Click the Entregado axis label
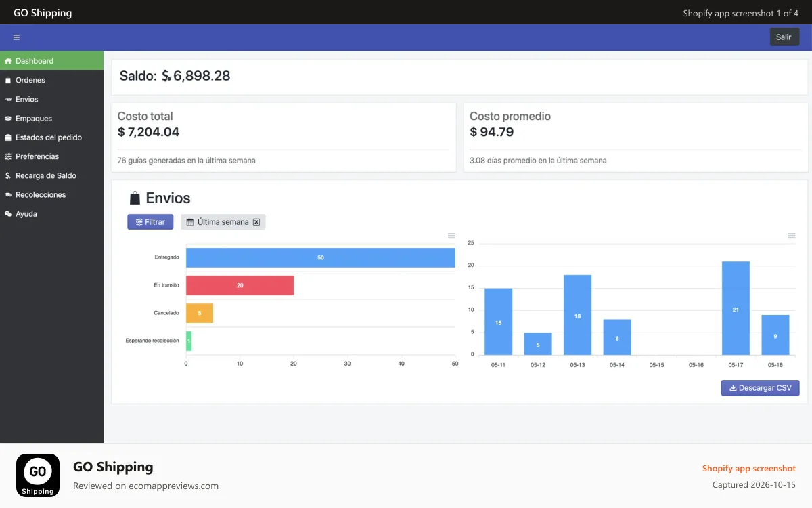This screenshot has width=812, height=508. pyautogui.click(x=166, y=257)
